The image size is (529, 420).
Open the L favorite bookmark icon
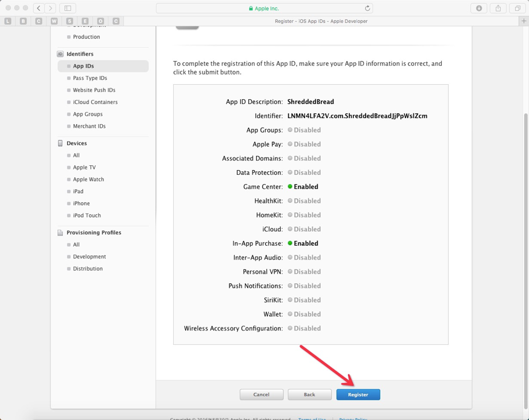[x=8, y=21]
